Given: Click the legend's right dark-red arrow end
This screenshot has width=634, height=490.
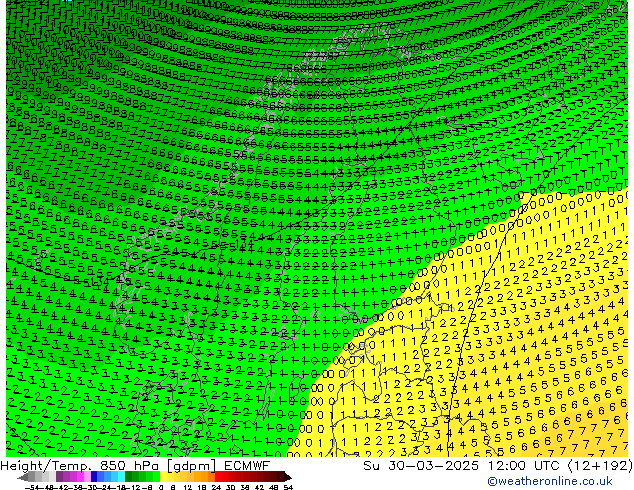Looking at the screenshot, I should (287, 477).
